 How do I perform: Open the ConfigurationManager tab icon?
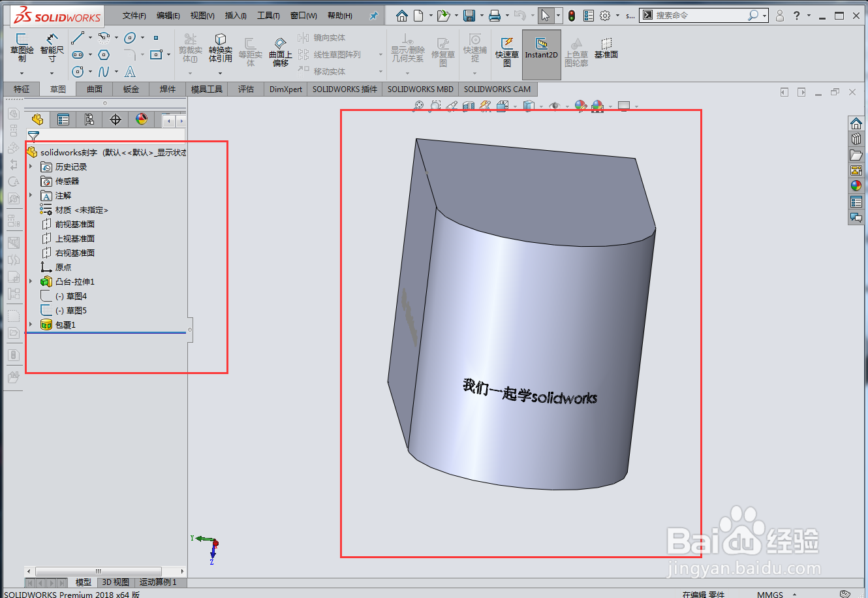pos(89,119)
